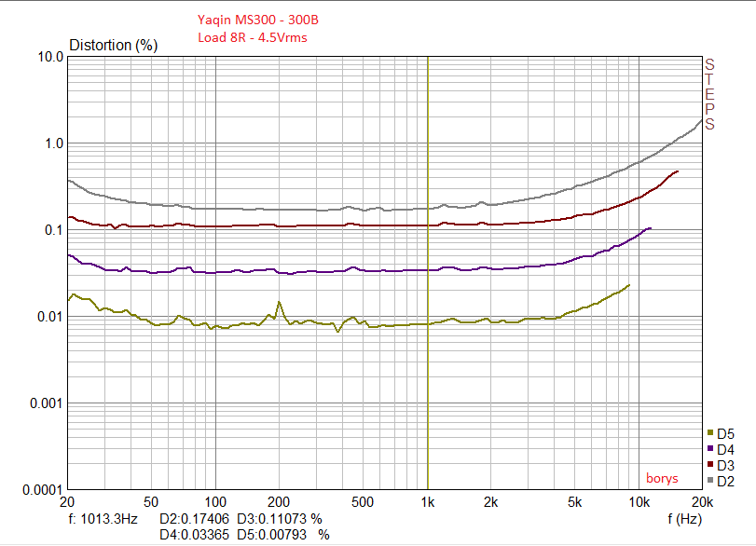Click the "500" frequency axis label

(363, 502)
